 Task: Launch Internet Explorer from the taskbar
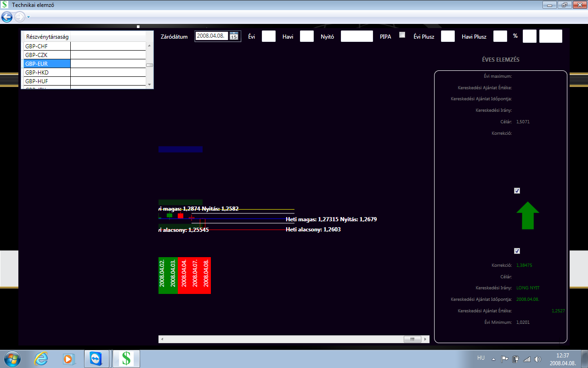pyautogui.click(x=41, y=359)
